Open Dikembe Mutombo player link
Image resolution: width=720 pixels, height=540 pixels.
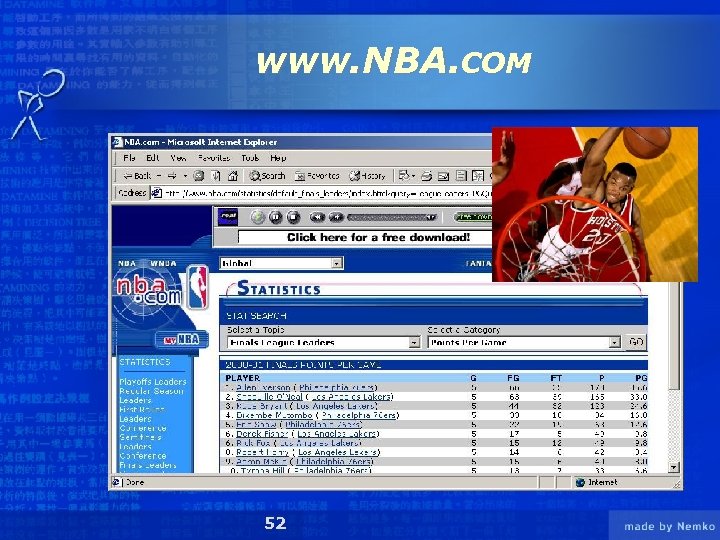click(x=274, y=415)
